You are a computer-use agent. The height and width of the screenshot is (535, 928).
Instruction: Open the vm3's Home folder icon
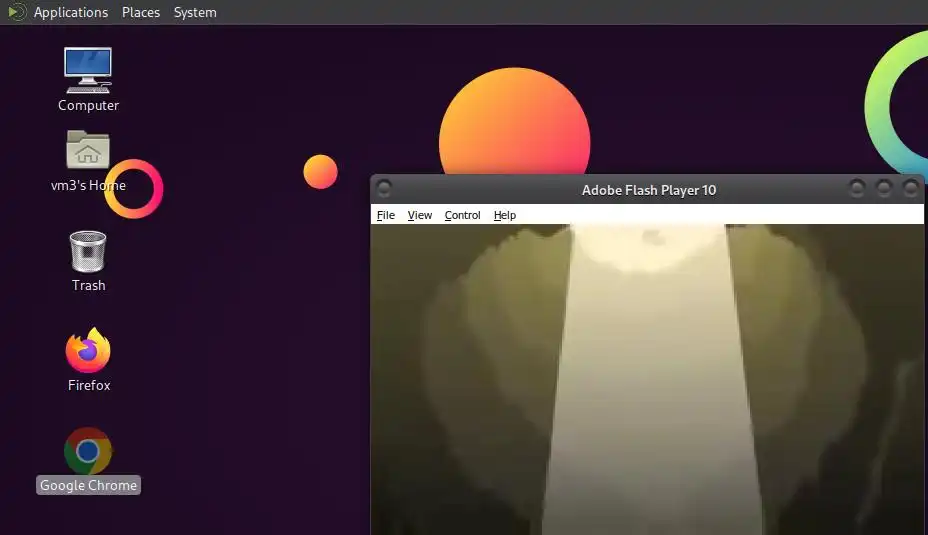[88, 149]
